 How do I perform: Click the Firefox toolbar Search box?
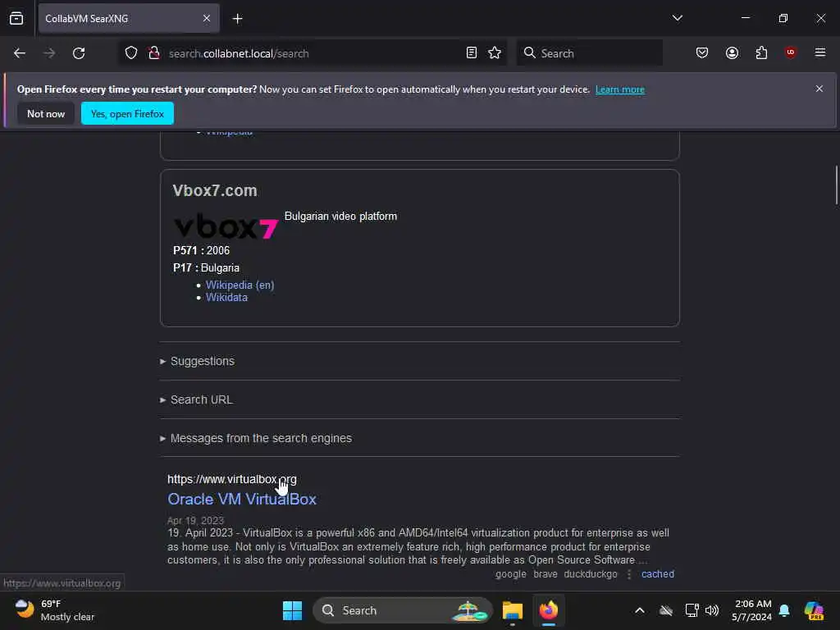point(589,53)
